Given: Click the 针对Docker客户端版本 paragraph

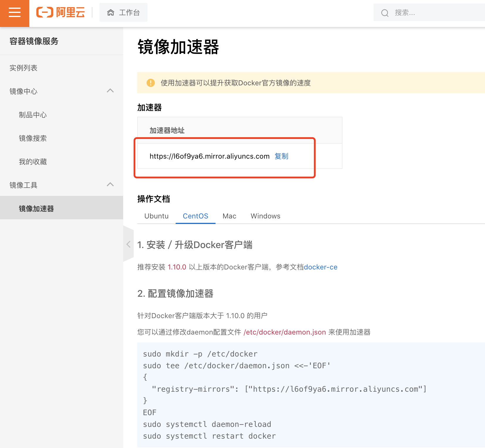Looking at the screenshot, I should click(x=202, y=316).
